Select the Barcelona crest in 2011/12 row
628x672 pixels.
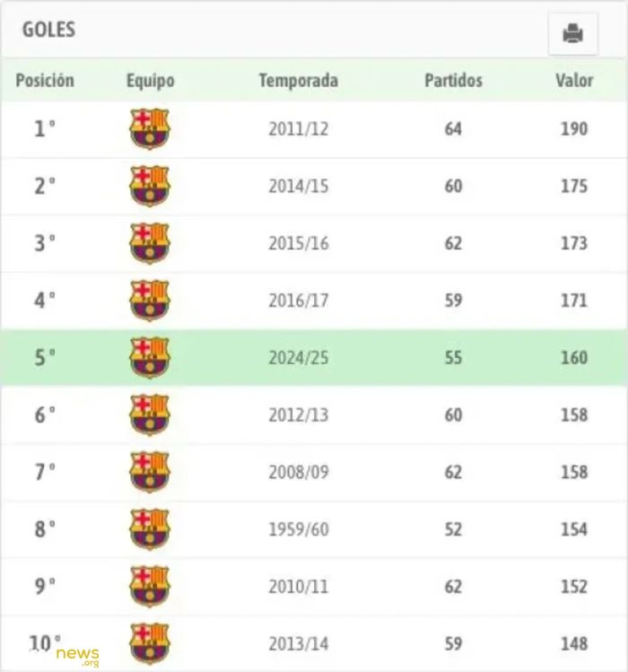coord(150,128)
